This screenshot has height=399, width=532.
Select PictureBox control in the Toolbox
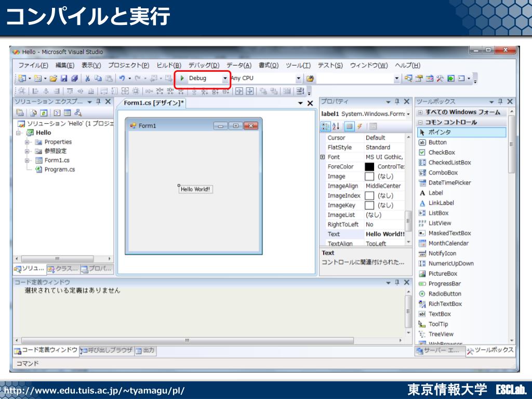443,274
